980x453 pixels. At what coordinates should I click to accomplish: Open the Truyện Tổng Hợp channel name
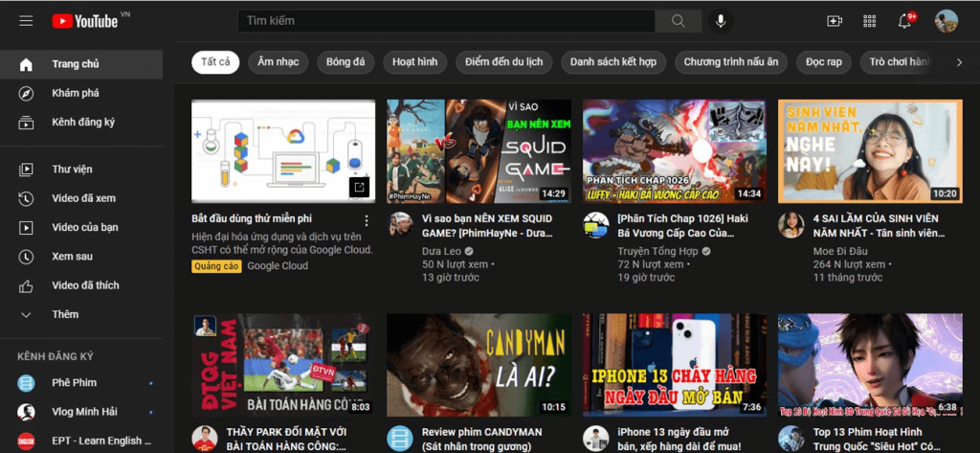[x=658, y=252]
